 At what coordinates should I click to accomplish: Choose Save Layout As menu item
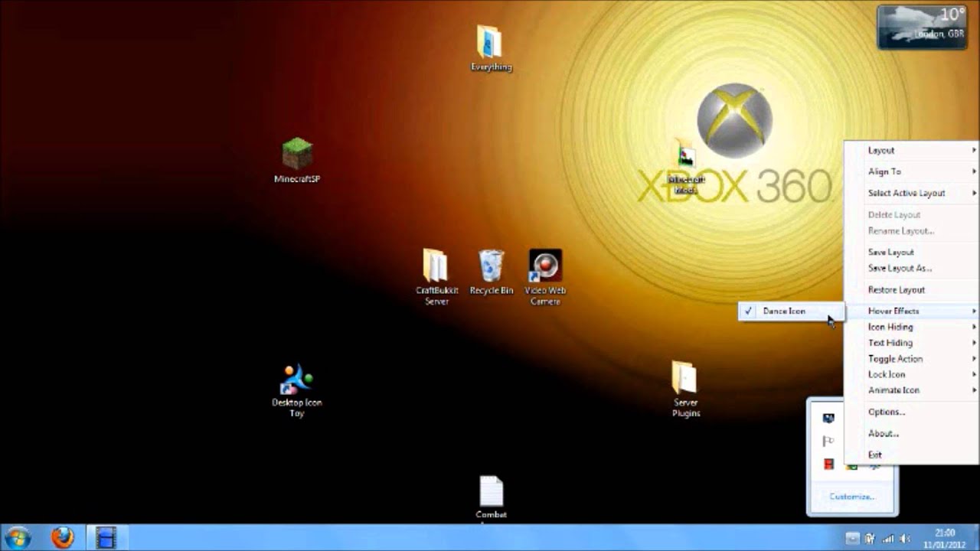coord(912,268)
